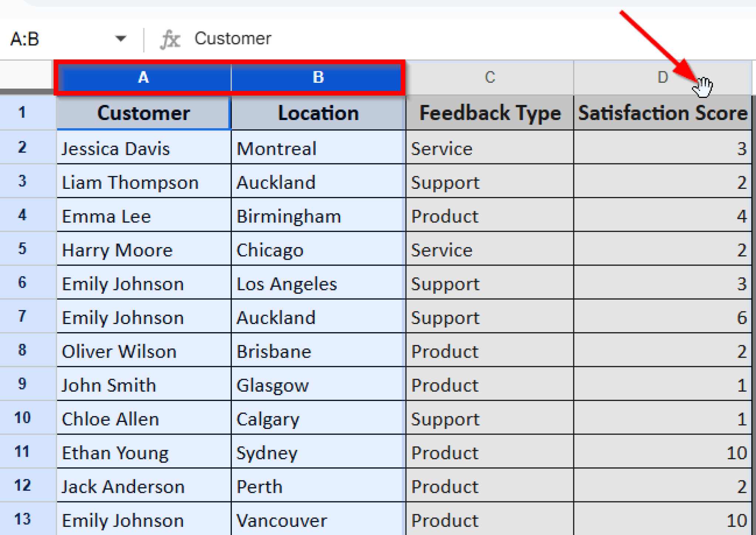Click the Feedback Type header cell

489,113
